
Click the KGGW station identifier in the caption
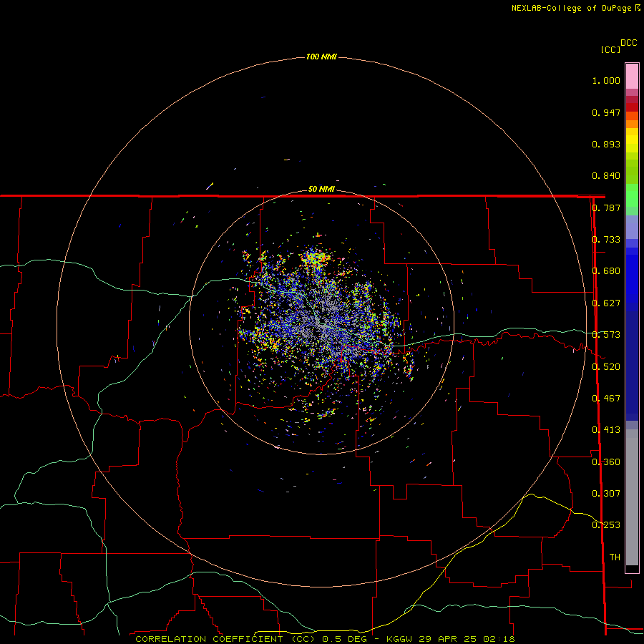pyautogui.click(x=399, y=639)
